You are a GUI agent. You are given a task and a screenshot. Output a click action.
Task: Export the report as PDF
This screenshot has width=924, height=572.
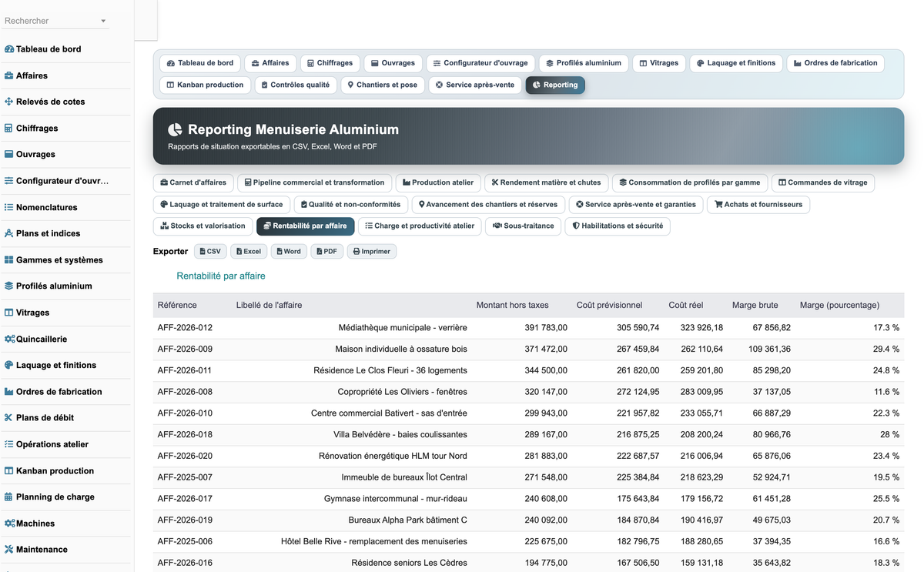(326, 251)
